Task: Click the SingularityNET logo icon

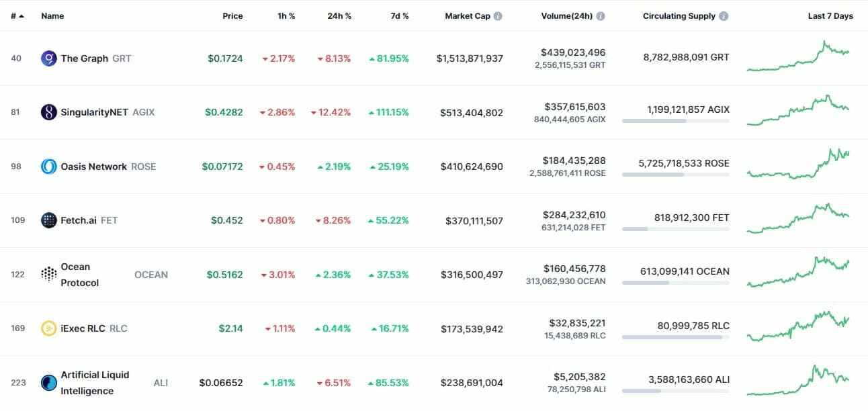Action: pyautogui.click(x=48, y=112)
